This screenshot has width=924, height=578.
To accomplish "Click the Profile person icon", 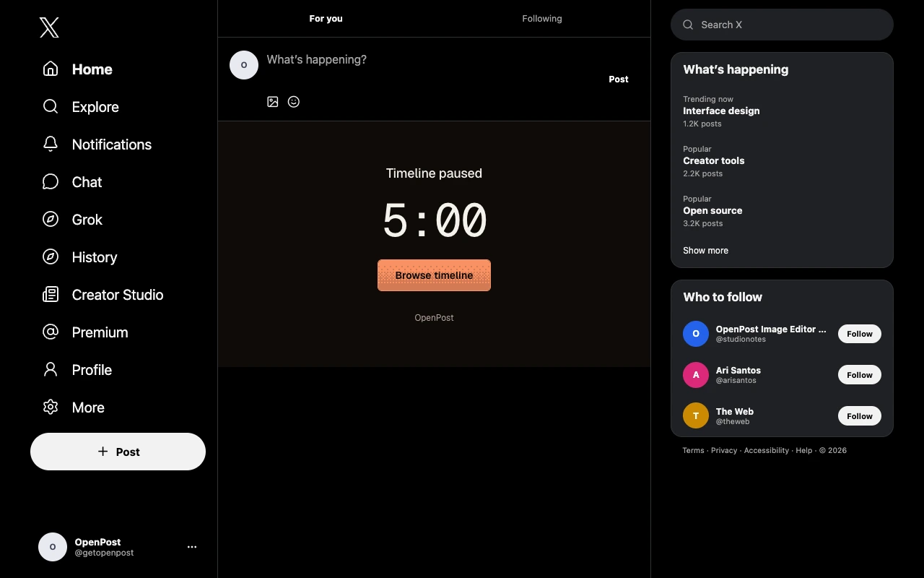I will tap(51, 369).
